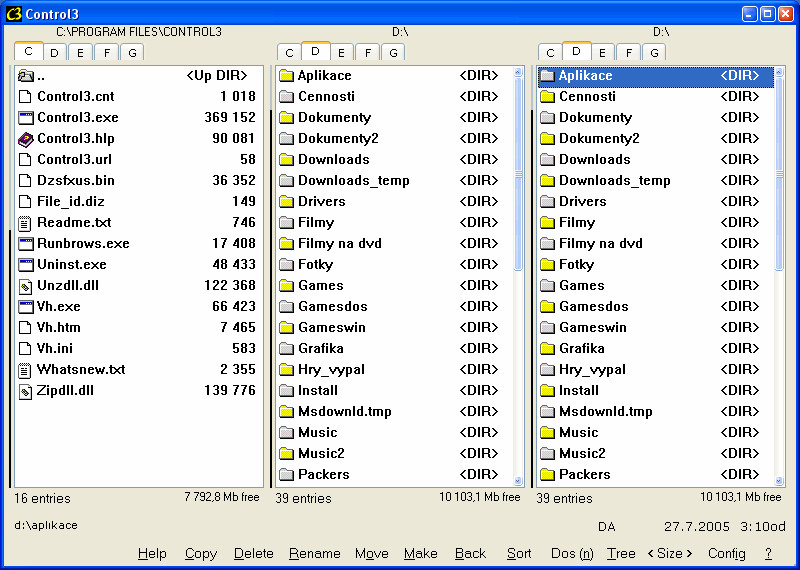This screenshot has height=570, width=800.
Task: Switch middle panel to drive C tab
Action: [x=289, y=53]
